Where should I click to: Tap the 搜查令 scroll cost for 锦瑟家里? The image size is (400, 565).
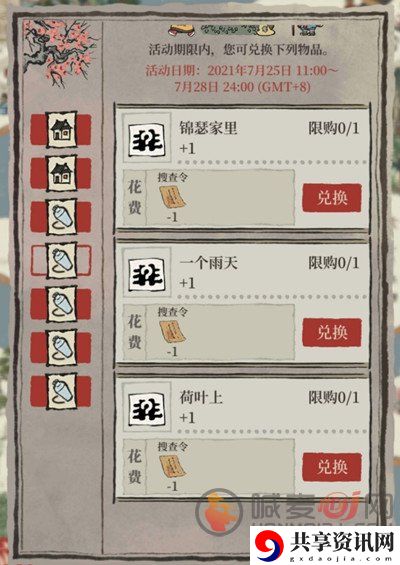(173, 197)
